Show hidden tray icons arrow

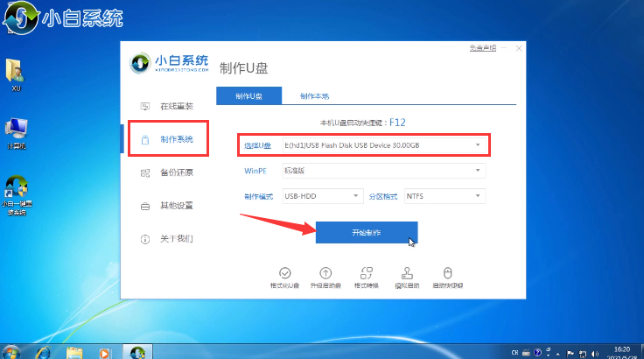557,353
